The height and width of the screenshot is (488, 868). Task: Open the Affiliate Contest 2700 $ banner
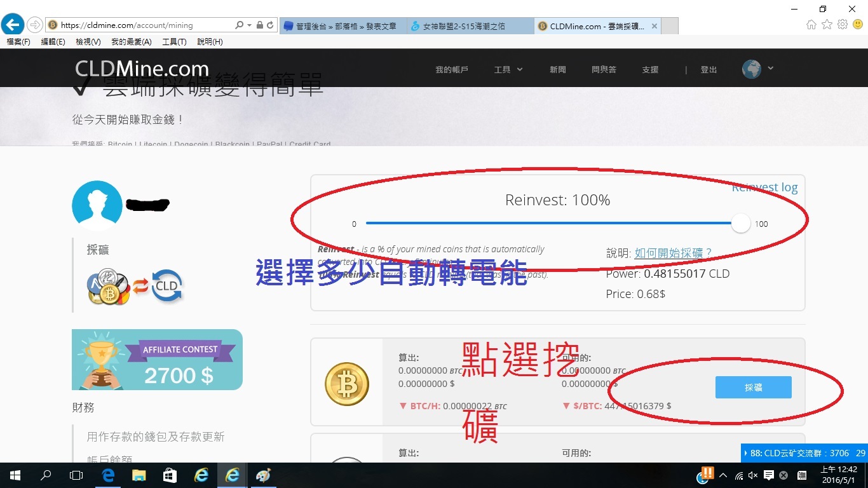(x=157, y=360)
